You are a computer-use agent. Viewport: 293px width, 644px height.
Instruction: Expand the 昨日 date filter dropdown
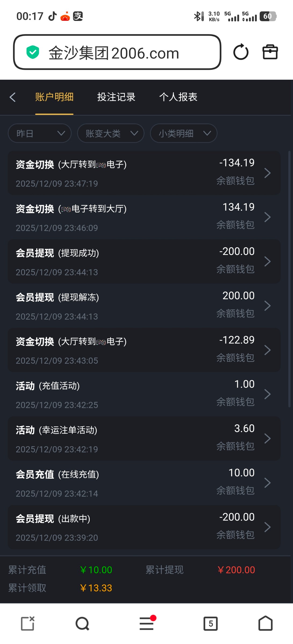click(x=40, y=133)
